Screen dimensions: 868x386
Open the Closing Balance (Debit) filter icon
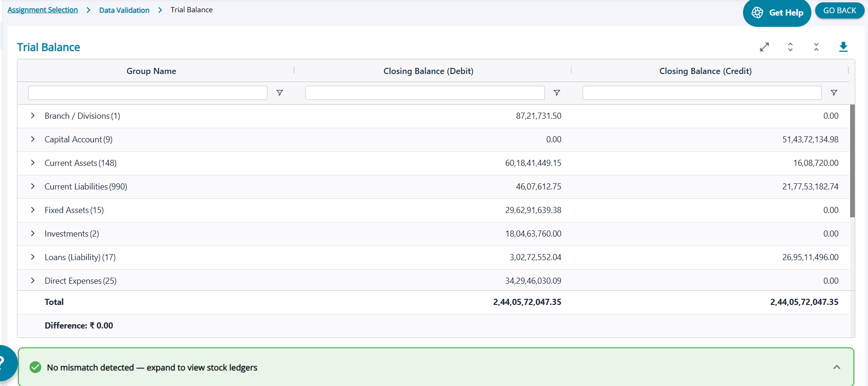coord(557,93)
